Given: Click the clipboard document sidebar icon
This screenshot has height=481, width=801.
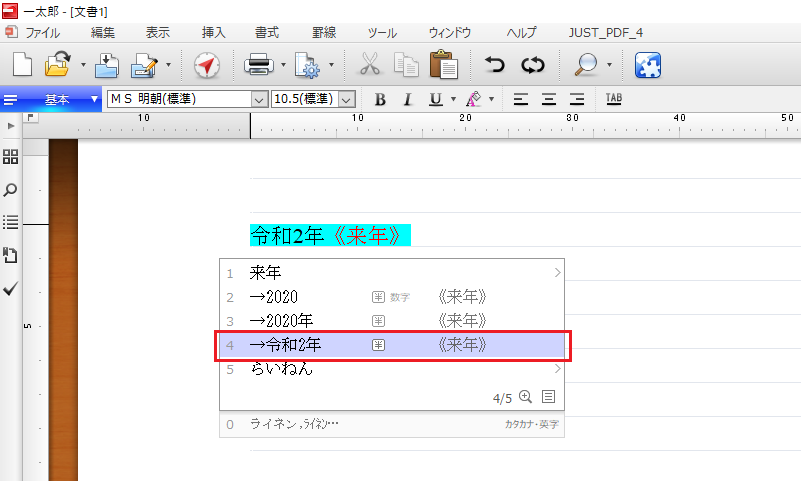Looking at the screenshot, I should coord(10,255).
